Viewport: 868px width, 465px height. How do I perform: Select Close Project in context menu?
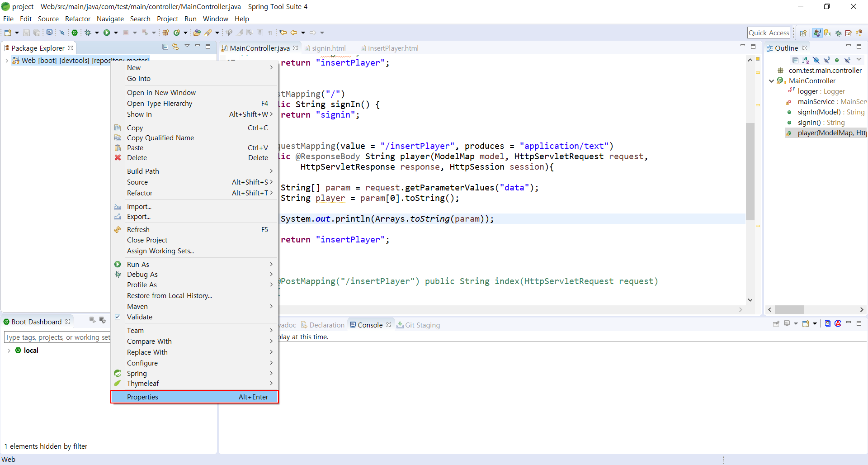[x=194, y=240]
